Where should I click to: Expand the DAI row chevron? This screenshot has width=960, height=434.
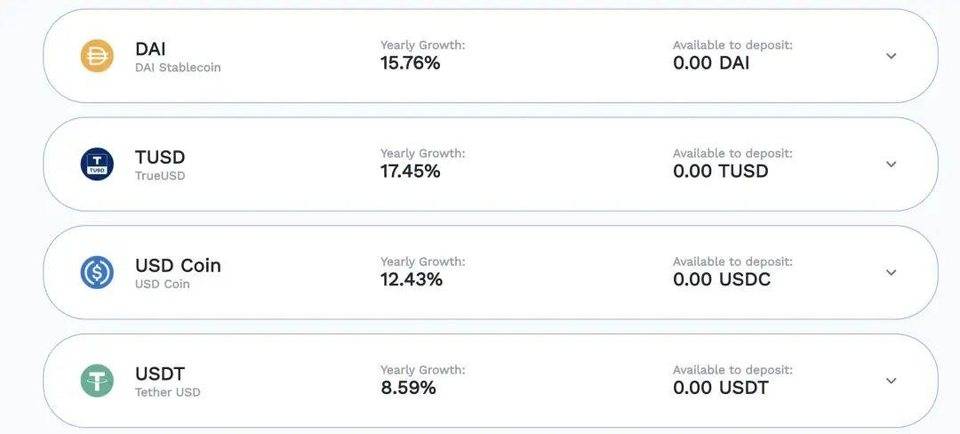coord(891,56)
